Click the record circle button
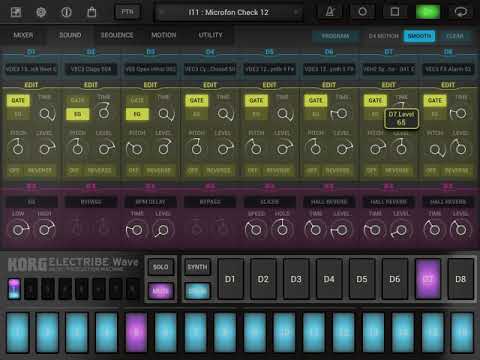 (x=362, y=12)
